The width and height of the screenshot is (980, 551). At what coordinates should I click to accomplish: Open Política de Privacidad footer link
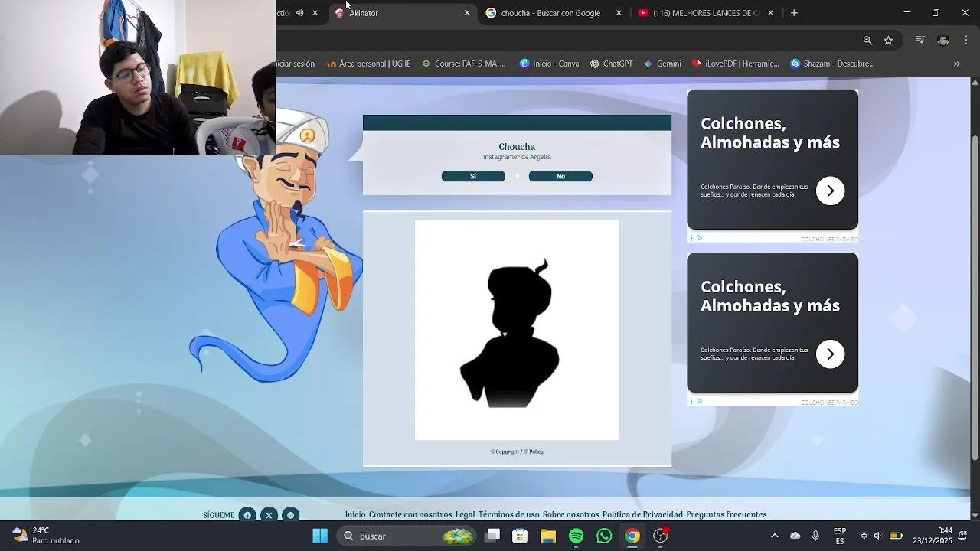[642, 515]
